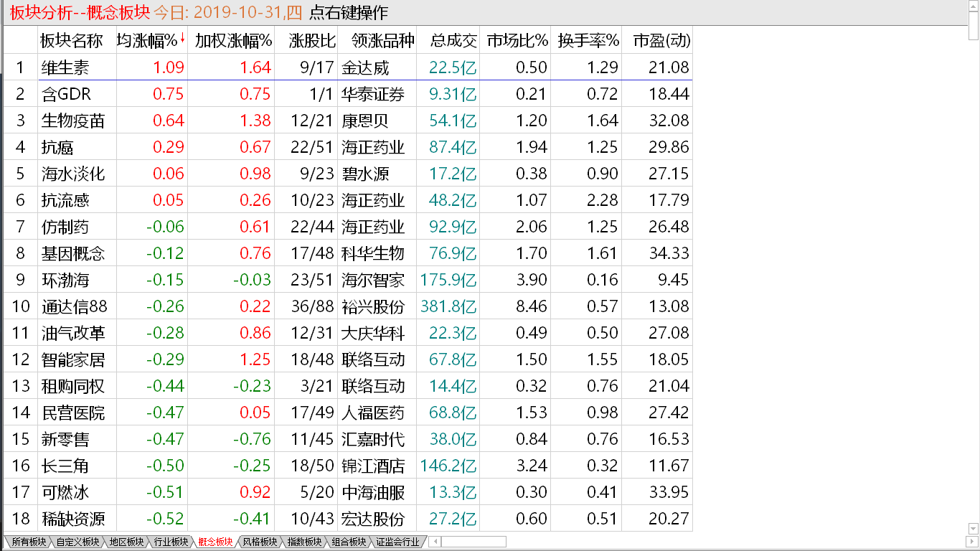Viewport: 980px width, 551px height.
Task: Select the 环渤海 sector name
Action: pos(65,280)
